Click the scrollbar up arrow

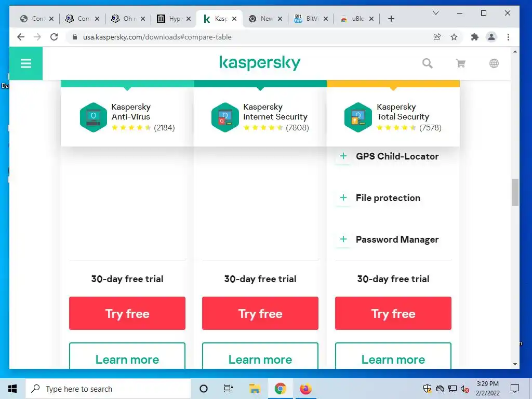coord(515,51)
